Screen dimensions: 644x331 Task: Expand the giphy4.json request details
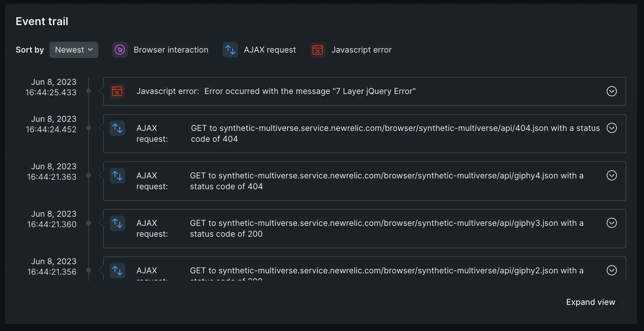(611, 175)
